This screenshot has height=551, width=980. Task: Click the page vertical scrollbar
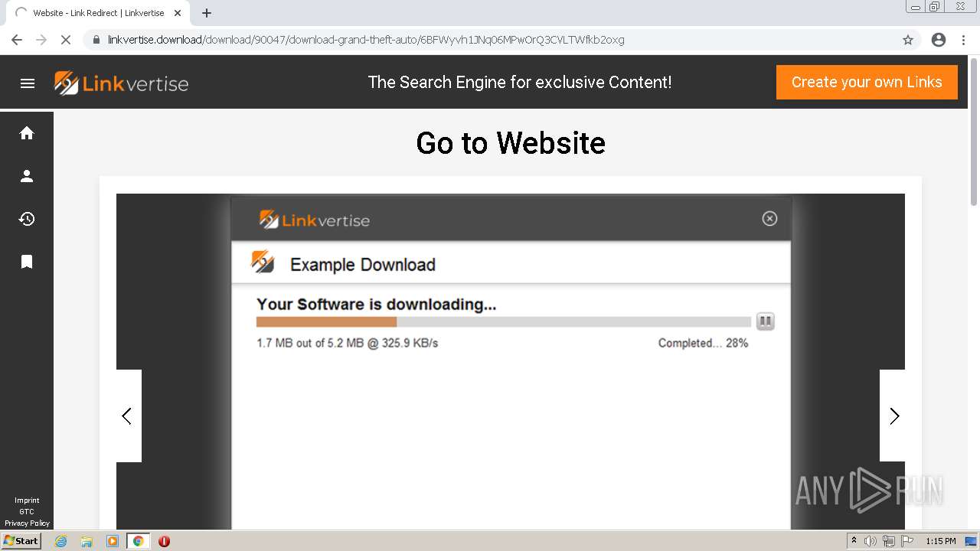click(x=974, y=132)
